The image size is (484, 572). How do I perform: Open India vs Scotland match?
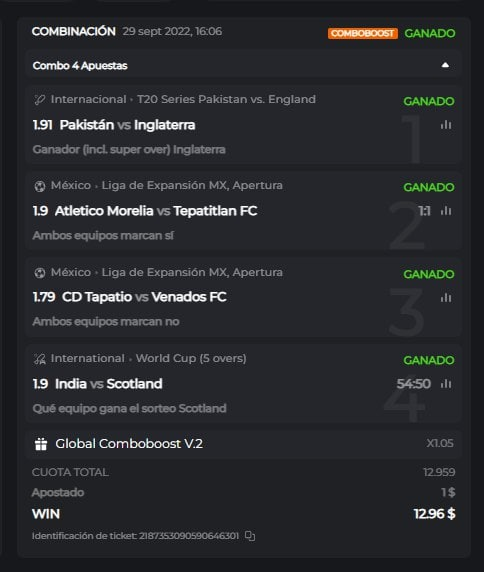109,384
